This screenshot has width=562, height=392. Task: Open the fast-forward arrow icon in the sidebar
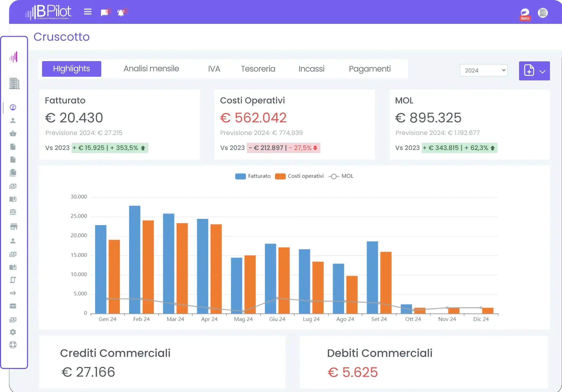tap(13, 293)
